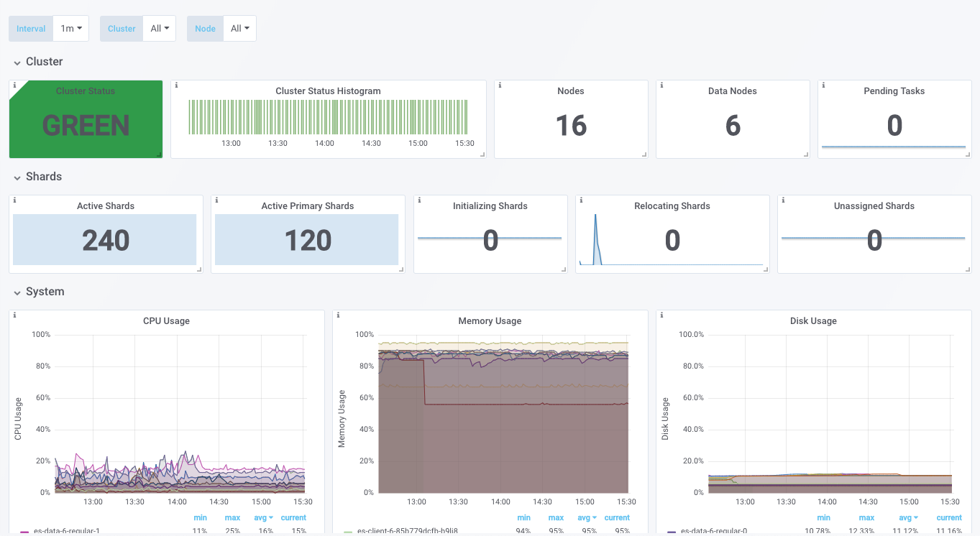Open info icon on Pending Tasks panel

823,85
